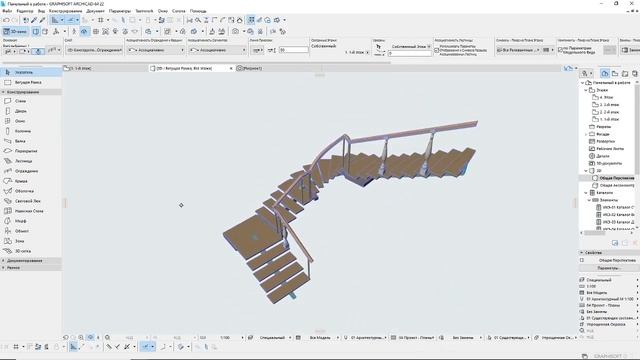Toggle the 3D-окно button

pyautogui.click(x=15, y=31)
